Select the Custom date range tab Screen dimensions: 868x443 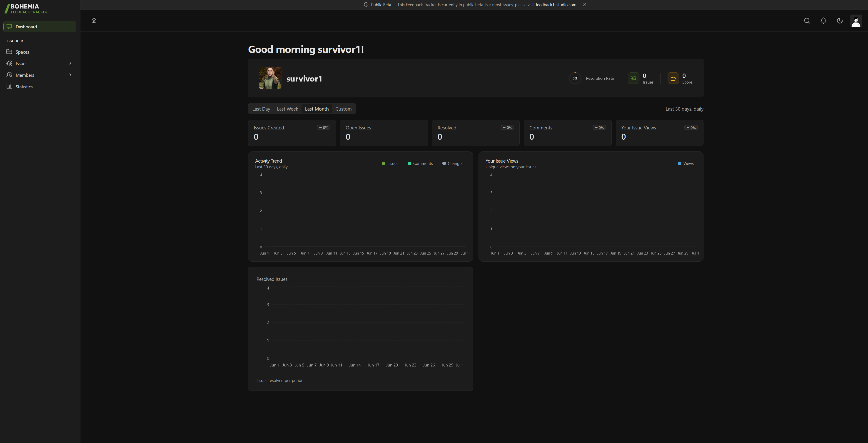tap(343, 109)
